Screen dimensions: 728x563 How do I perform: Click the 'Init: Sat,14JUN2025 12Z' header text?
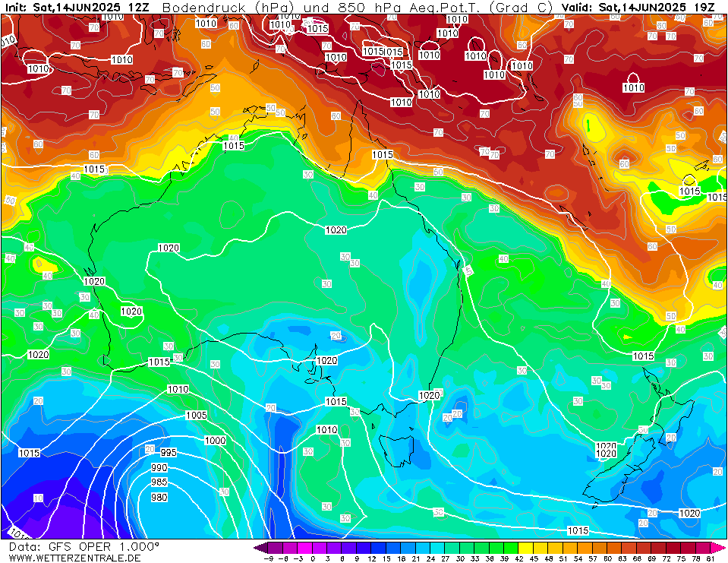77,7
